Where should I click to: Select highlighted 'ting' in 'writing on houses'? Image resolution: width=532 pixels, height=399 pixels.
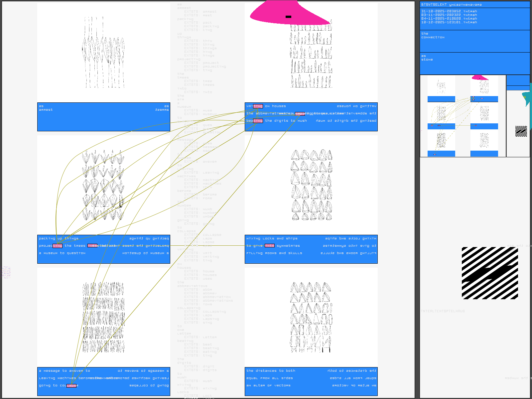[258, 106]
